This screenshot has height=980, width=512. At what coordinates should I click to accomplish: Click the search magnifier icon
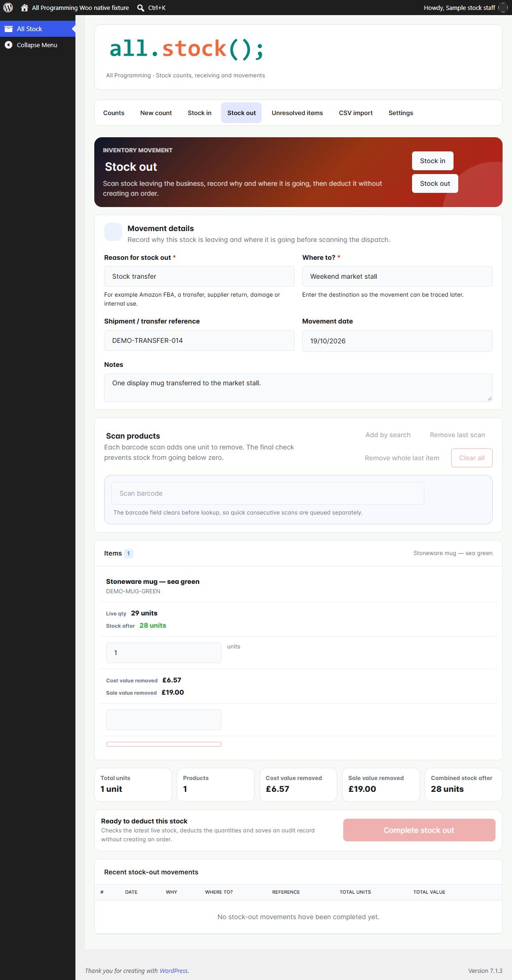140,8
